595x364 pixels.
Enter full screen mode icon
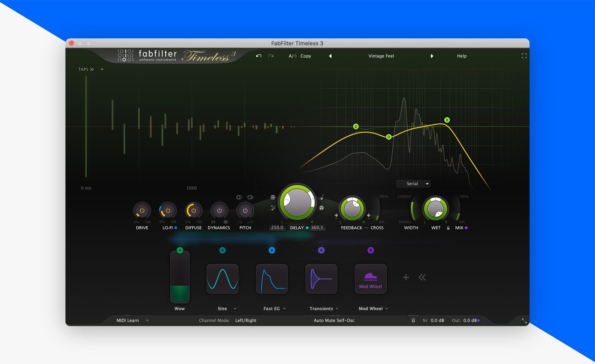coord(524,56)
